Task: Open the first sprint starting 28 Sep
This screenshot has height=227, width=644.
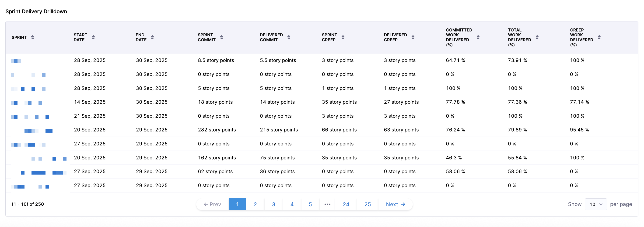Action: [x=16, y=61]
